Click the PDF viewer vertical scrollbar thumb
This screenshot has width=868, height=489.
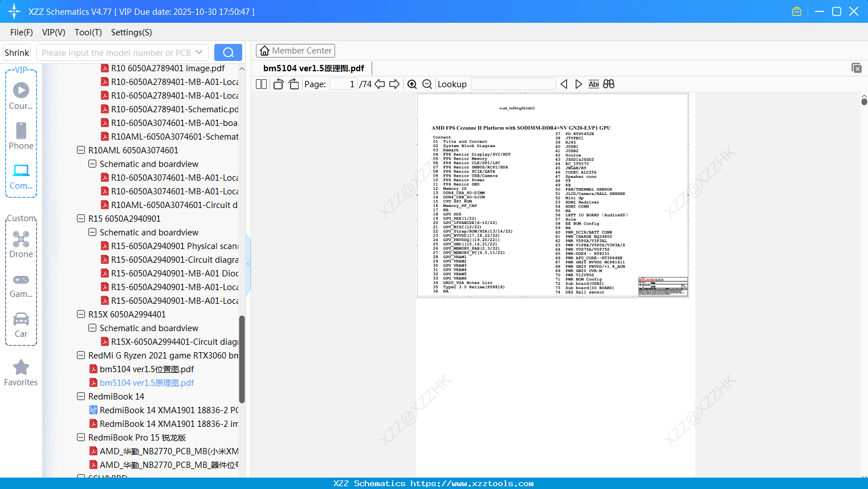click(x=864, y=101)
